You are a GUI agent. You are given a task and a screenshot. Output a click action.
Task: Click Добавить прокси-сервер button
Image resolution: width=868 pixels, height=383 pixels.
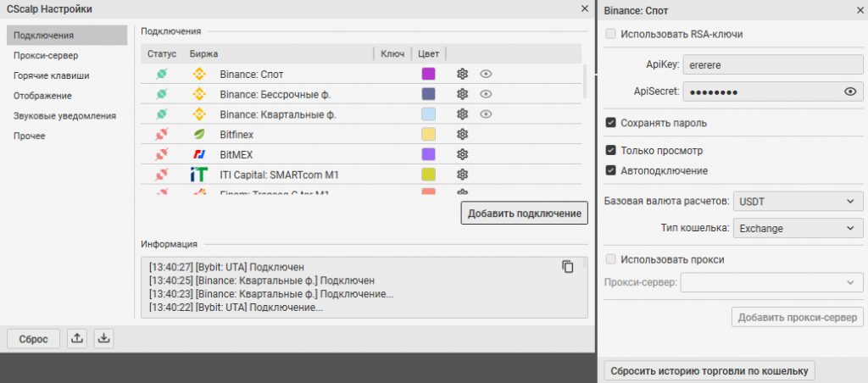[x=797, y=317]
